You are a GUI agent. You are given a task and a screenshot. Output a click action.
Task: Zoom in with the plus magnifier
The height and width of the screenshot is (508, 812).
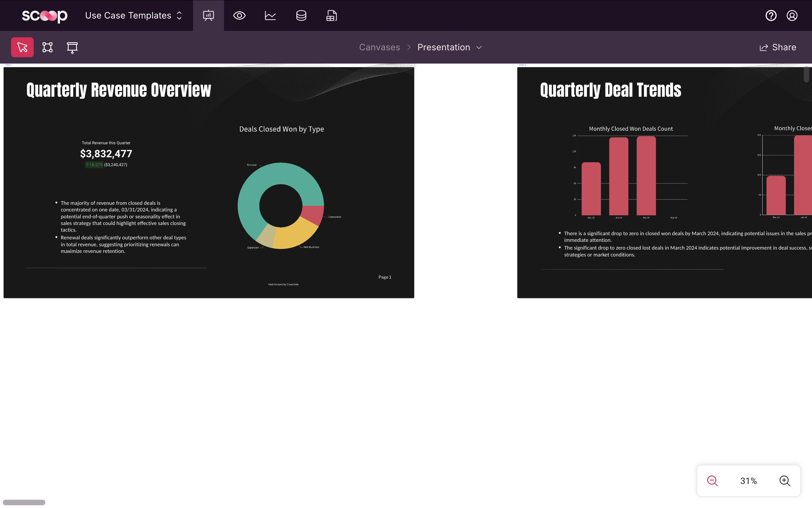(784, 481)
